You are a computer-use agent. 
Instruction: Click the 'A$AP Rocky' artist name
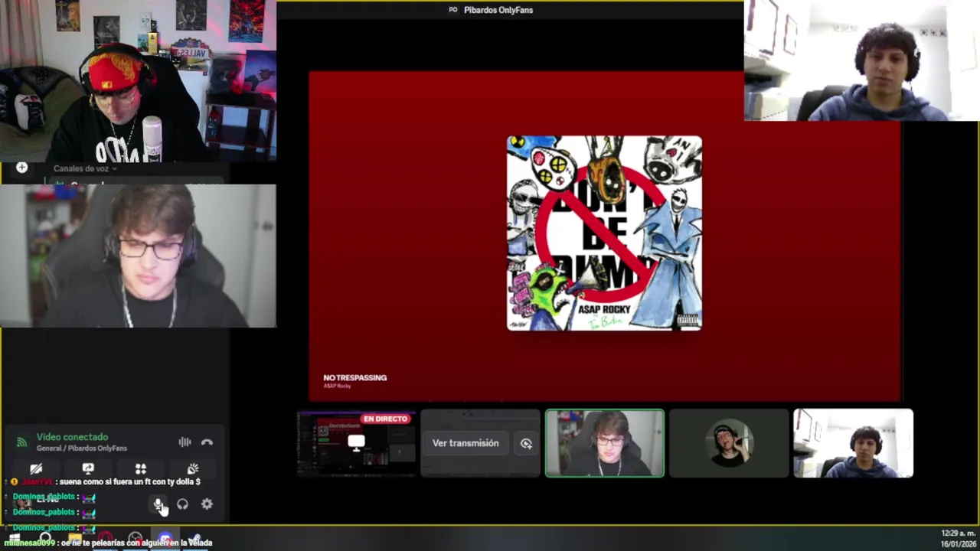[x=337, y=386]
